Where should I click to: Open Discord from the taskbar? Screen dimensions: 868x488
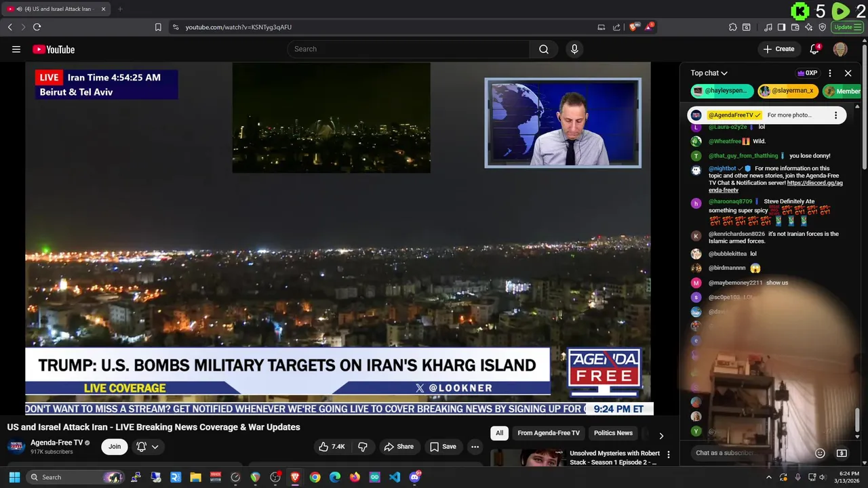click(415, 477)
